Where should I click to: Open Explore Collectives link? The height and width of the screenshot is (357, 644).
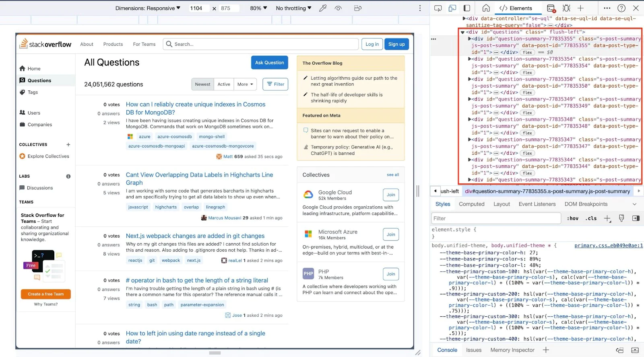pyautogui.click(x=48, y=156)
